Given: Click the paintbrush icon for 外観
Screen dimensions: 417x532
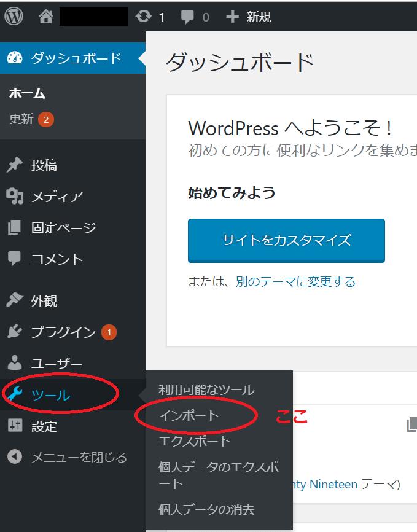Looking at the screenshot, I should coord(15,300).
